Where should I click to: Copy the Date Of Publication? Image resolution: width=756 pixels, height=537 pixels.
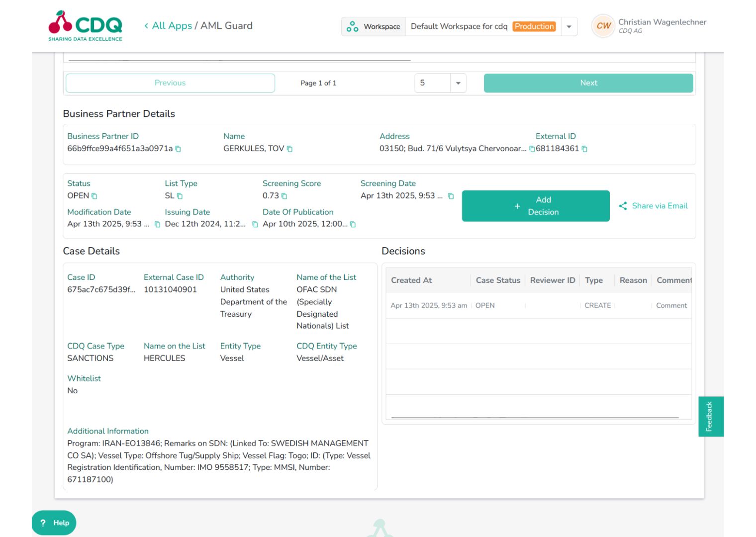click(x=353, y=224)
